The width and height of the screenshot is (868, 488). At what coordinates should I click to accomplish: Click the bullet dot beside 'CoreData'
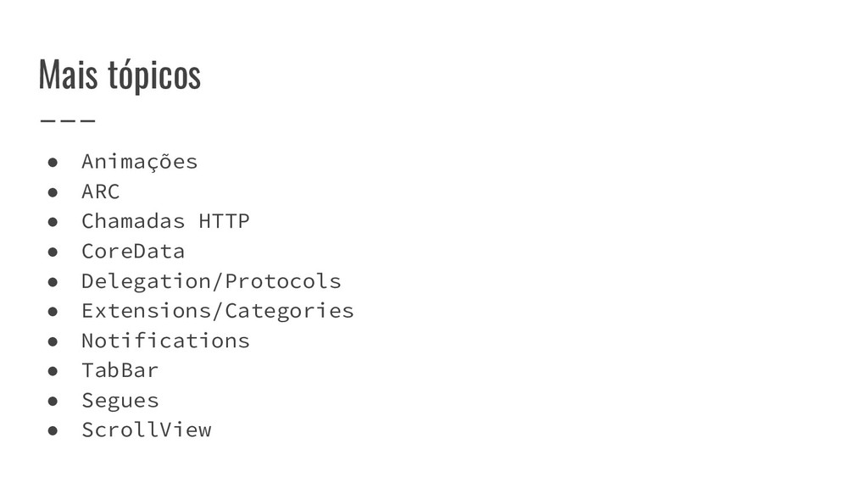[x=53, y=252]
